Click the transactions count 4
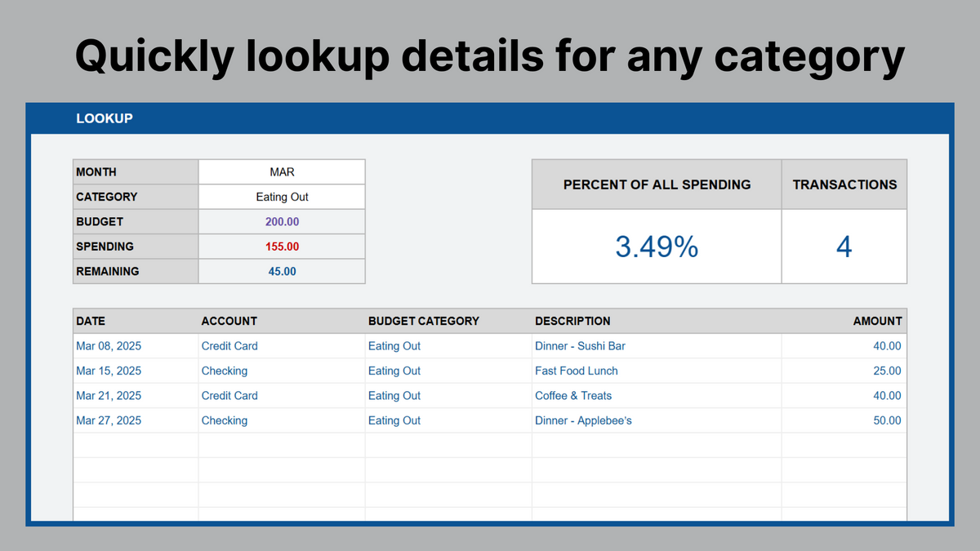 pyautogui.click(x=844, y=247)
